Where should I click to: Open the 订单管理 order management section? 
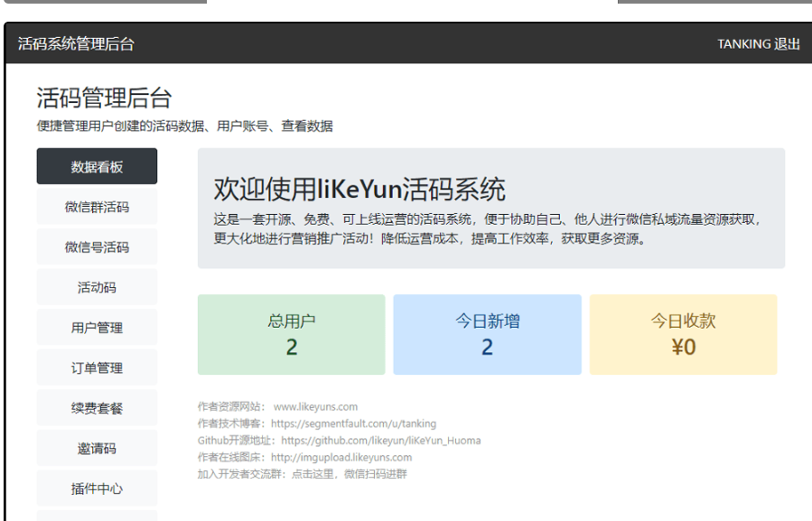[96, 367]
